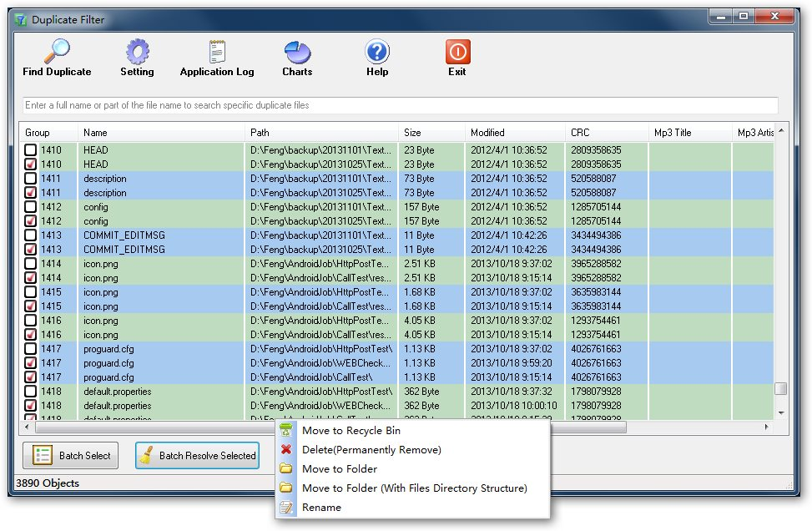
Task: Select Move to Folder with Directory Structure
Action: click(414, 488)
